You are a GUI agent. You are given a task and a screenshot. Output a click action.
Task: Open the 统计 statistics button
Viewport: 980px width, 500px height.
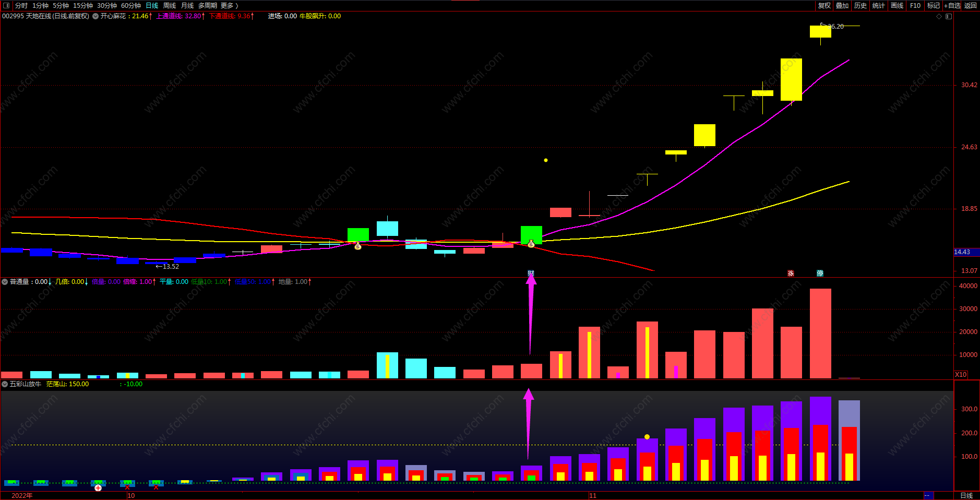pos(879,6)
